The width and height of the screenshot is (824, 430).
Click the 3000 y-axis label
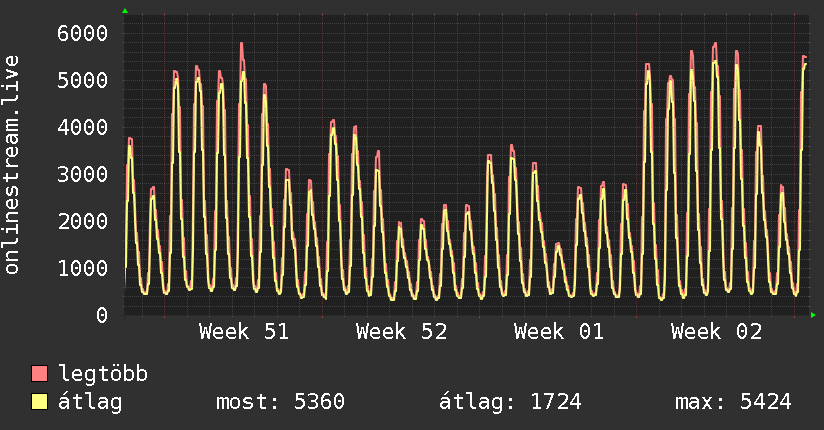83,174
